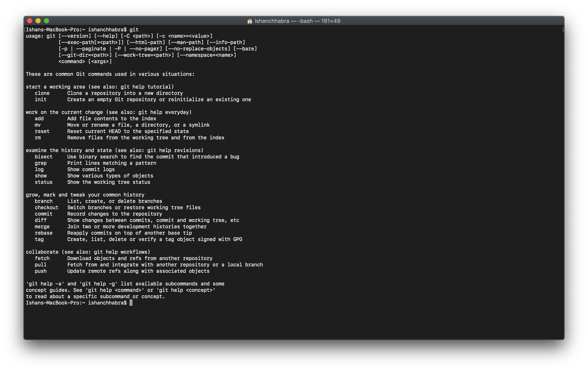Click the cursor block at the last prompt
Viewport: 588px width, 371px height.
(x=131, y=303)
